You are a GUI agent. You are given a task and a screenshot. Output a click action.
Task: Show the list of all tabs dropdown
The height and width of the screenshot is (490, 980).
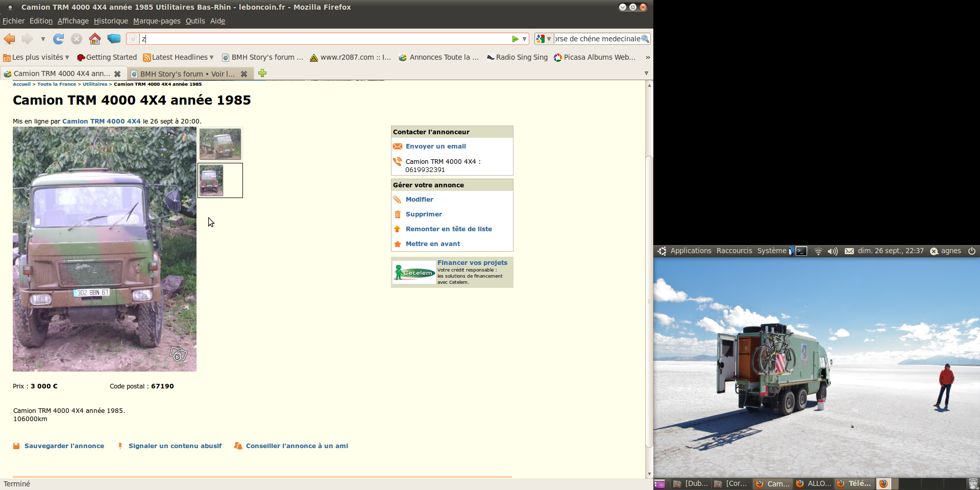point(646,73)
